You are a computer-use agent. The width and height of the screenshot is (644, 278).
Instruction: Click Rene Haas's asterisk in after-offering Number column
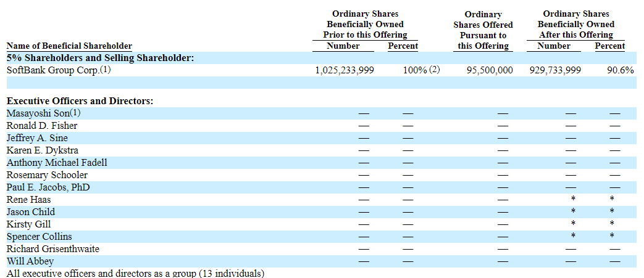(573, 199)
